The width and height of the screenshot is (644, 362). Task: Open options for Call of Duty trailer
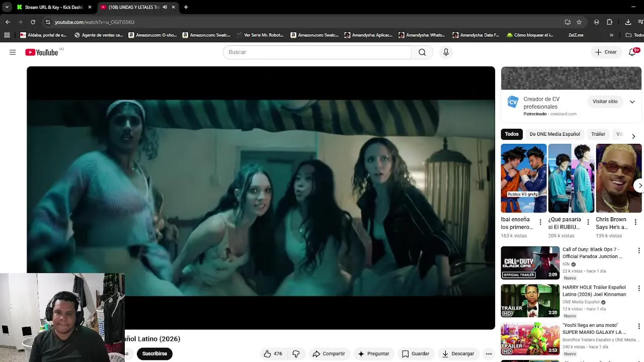tap(639, 250)
